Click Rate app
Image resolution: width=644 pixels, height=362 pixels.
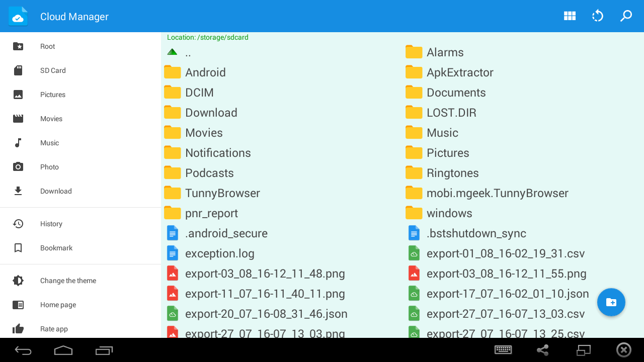[x=53, y=329]
